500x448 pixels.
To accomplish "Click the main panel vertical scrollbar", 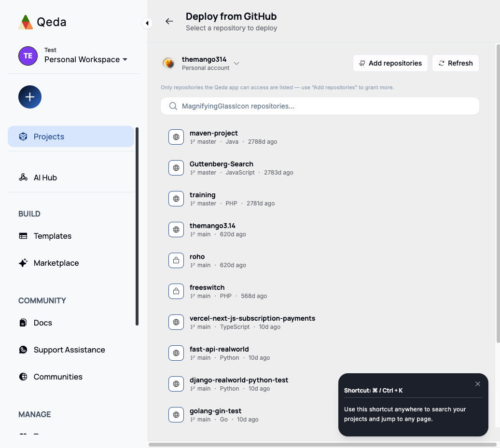I will [x=498, y=193].
